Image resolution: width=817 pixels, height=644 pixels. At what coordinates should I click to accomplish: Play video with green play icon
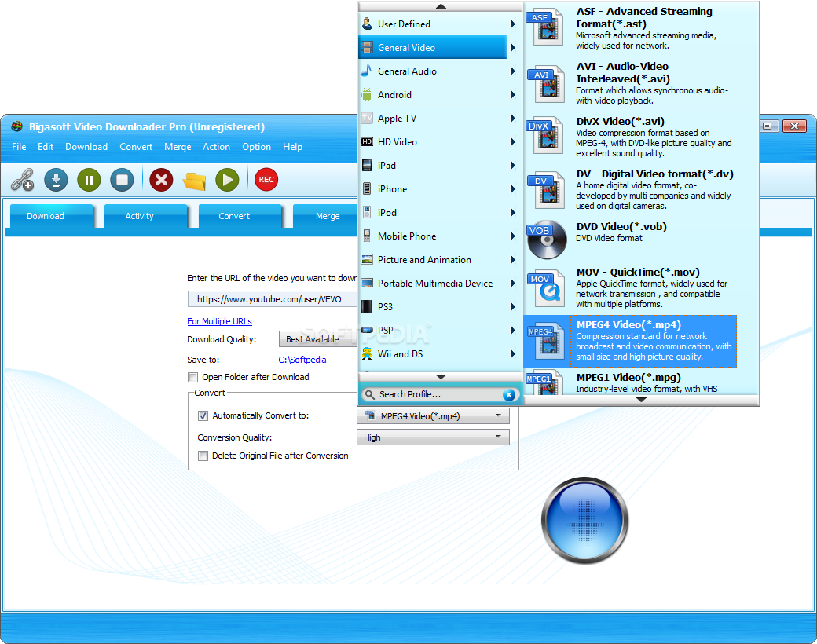click(x=227, y=180)
